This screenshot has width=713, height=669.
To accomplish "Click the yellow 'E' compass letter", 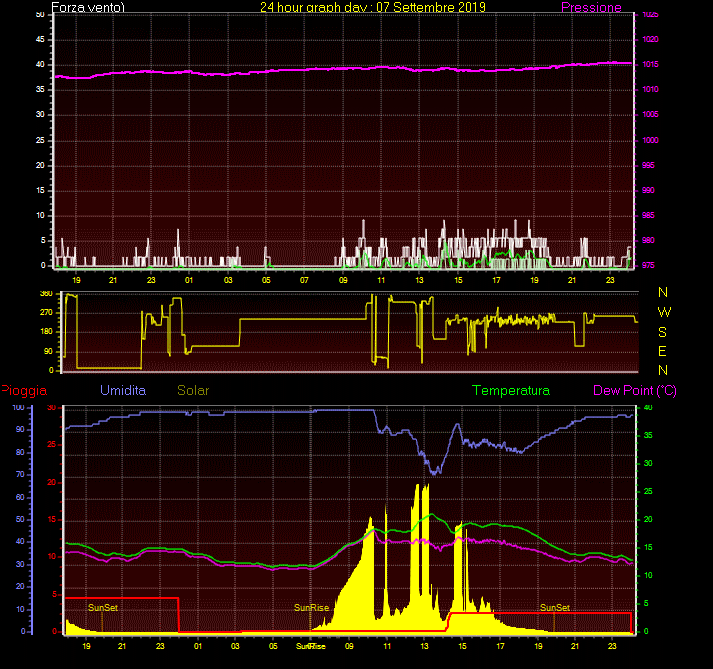I will [x=662, y=351].
